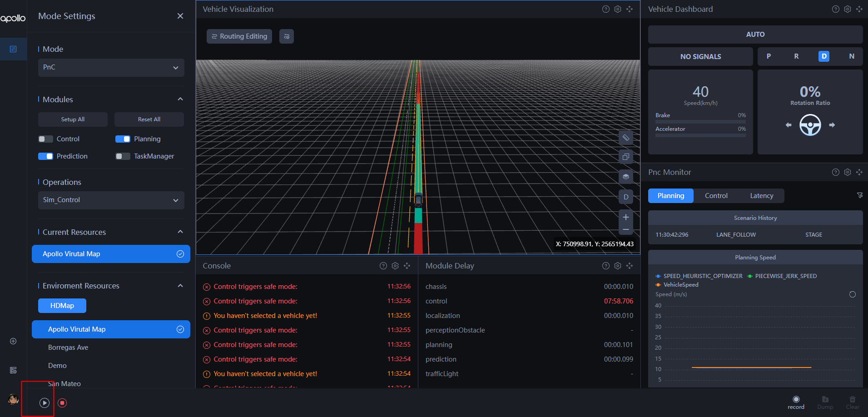
Task: Switch to Control tab in Pnc Monitor
Action: click(716, 196)
